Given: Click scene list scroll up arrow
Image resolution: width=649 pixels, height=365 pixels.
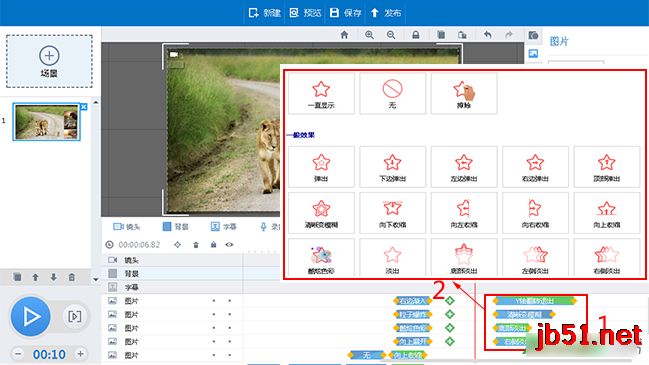Looking at the screenshot, I should tap(96, 102).
